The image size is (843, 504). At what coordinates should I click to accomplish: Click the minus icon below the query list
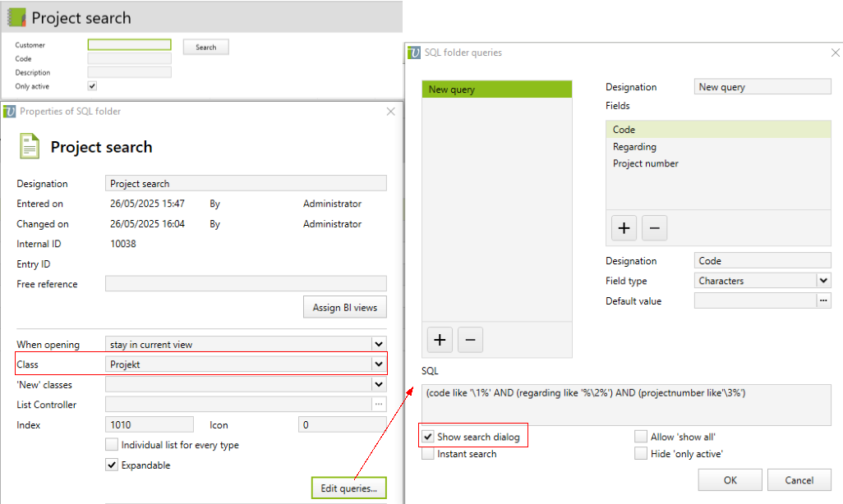pos(469,339)
